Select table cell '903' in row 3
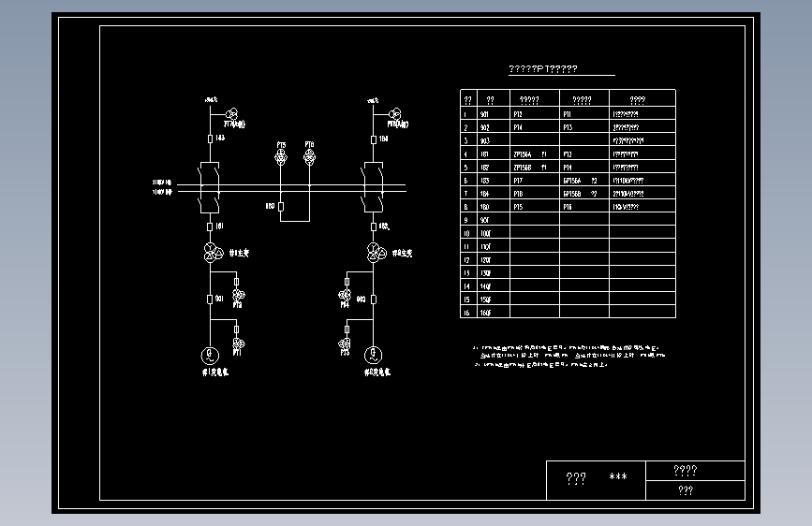The image size is (812, 526). coord(485,140)
